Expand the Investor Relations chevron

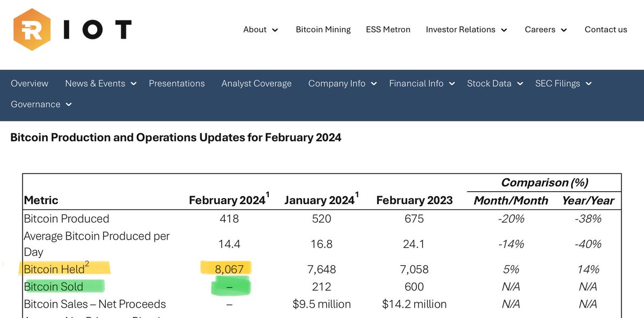(504, 30)
